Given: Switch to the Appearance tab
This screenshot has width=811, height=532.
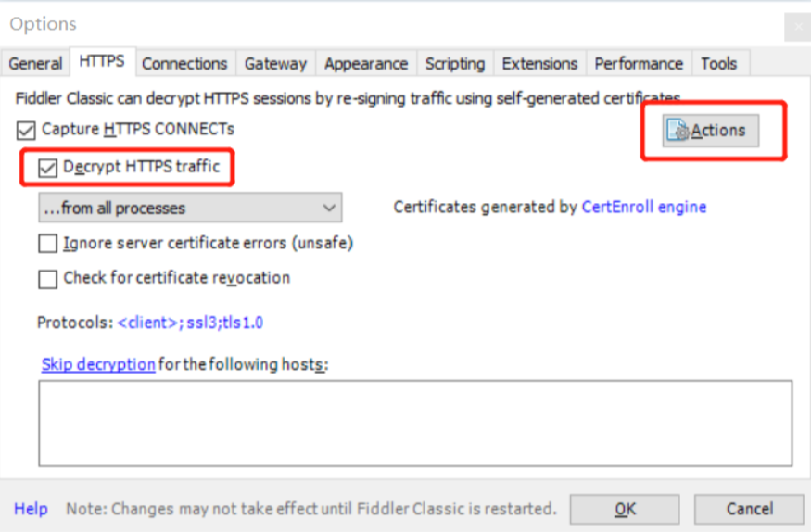Looking at the screenshot, I should pyautogui.click(x=366, y=64).
